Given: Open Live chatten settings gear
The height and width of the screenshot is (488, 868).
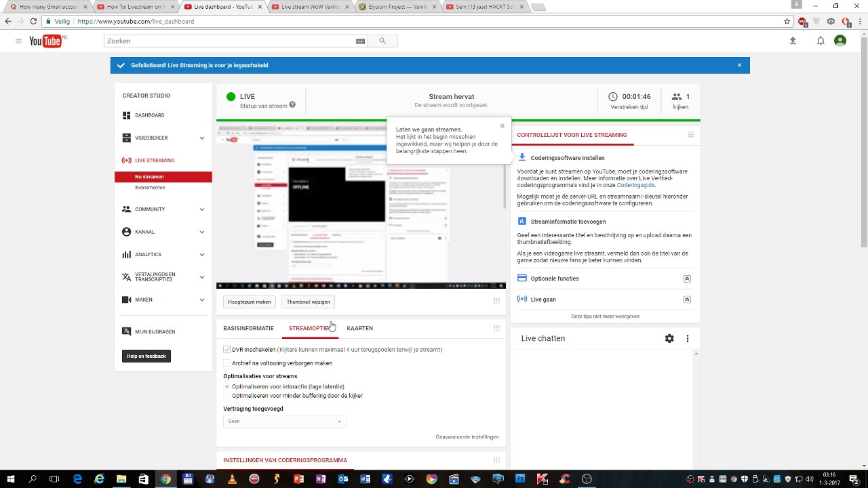Looking at the screenshot, I should pyautogui.click(x=669, y=338).
